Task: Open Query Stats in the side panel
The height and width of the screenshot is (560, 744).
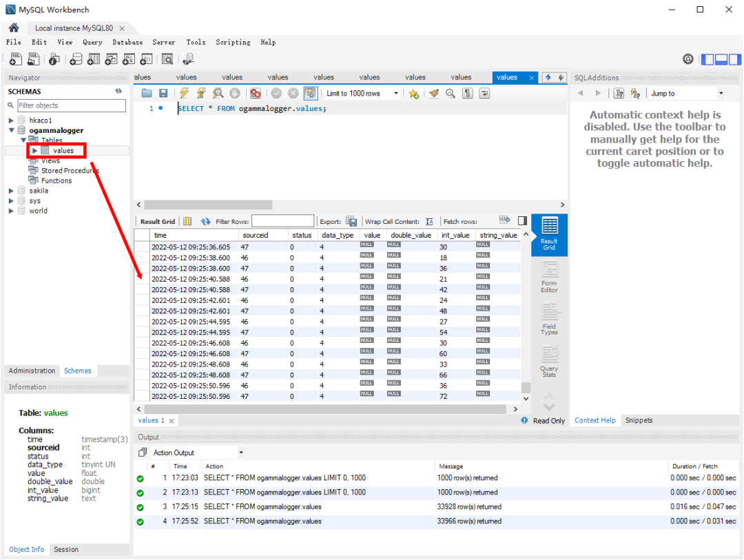Action: [x=549, y=361]
